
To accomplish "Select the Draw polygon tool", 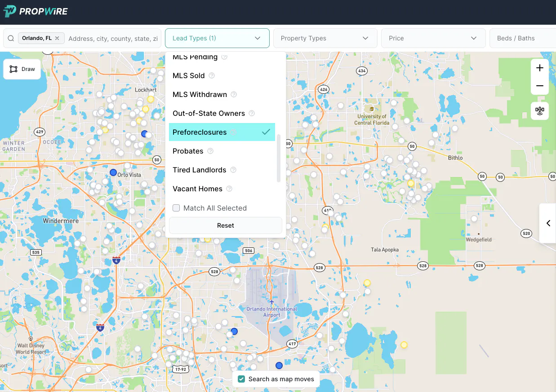I will pos(22,69).
